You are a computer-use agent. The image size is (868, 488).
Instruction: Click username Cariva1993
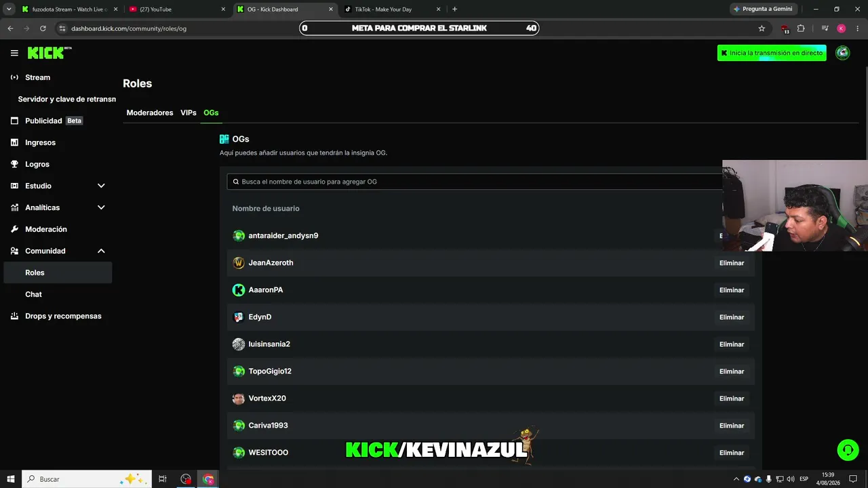[x=269, y=426]
